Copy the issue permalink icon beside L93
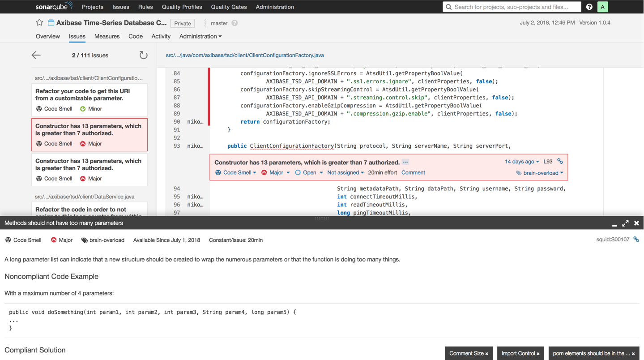Viewport: 644px width, 360px height. point(560,161)
